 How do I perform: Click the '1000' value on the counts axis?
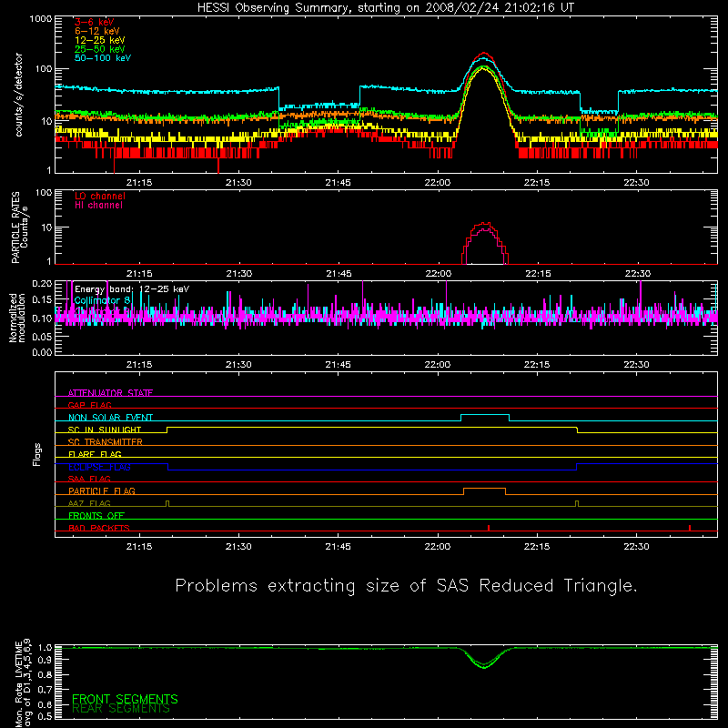pos(41,19)
